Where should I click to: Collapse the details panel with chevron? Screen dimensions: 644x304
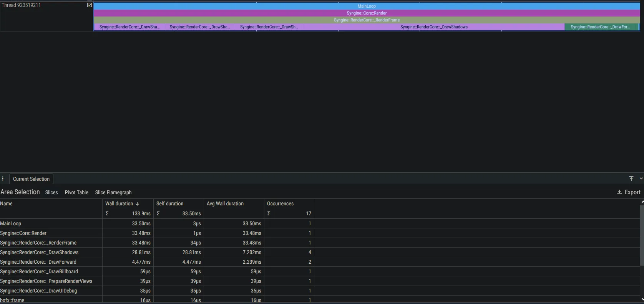click(x=641, y=178)
